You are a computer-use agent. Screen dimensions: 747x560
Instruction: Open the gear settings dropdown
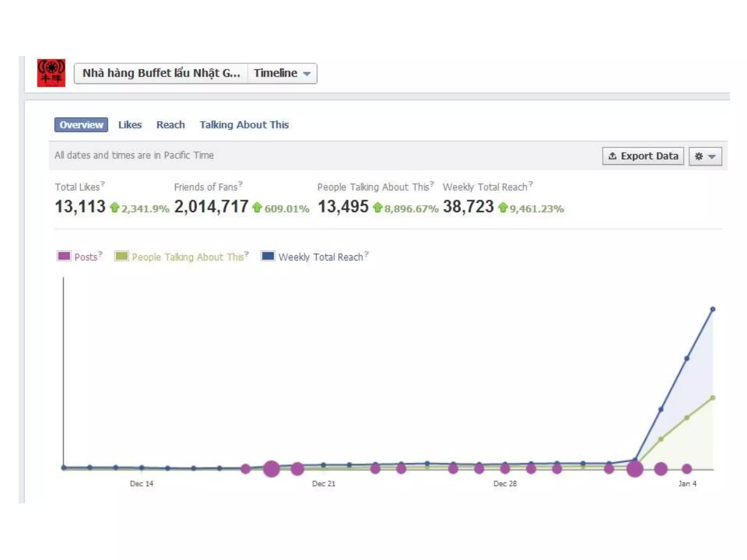(x=705, y=156)
